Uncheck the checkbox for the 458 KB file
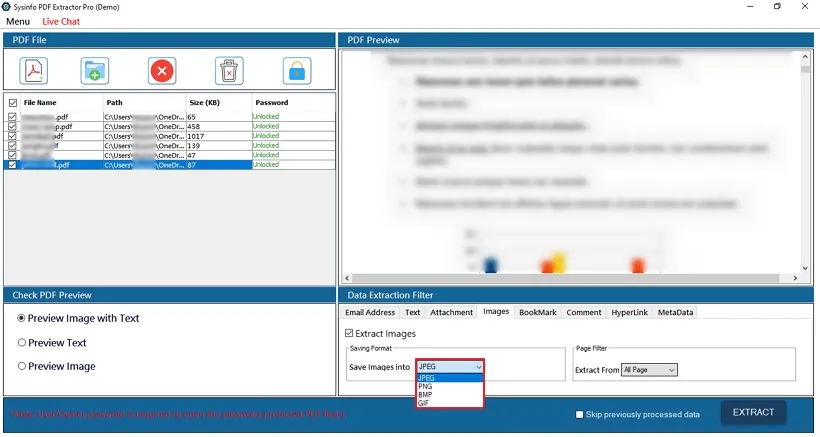Screen dimensions: 820x437 (x=12, y=126)
